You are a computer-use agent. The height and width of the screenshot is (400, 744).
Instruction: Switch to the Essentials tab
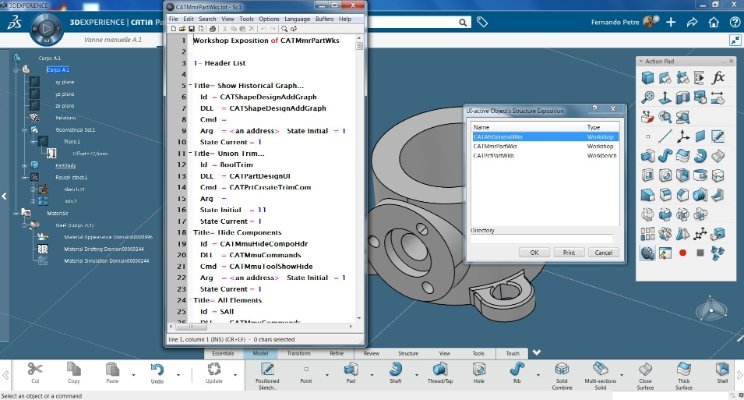223,353
